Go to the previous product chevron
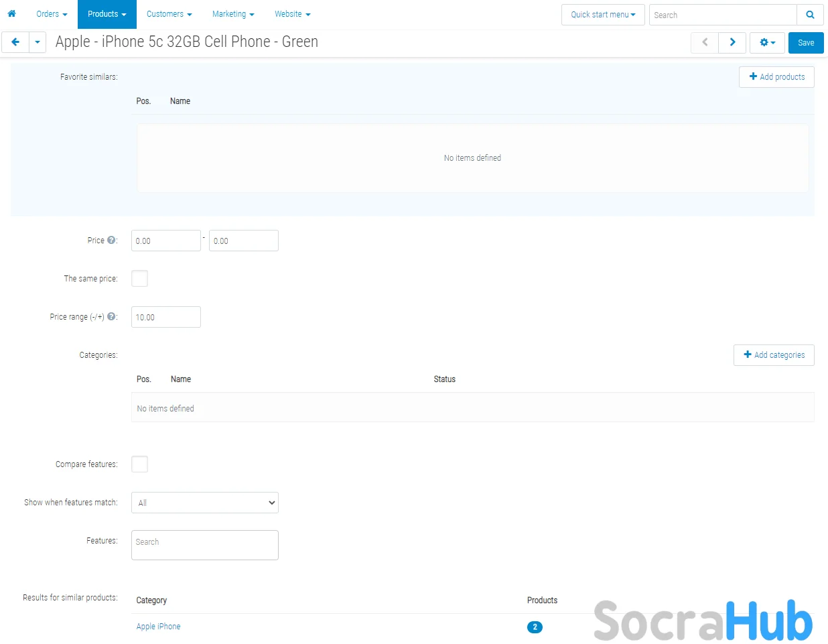The width and height of the screenshot is (828, 644). point(705,42)
